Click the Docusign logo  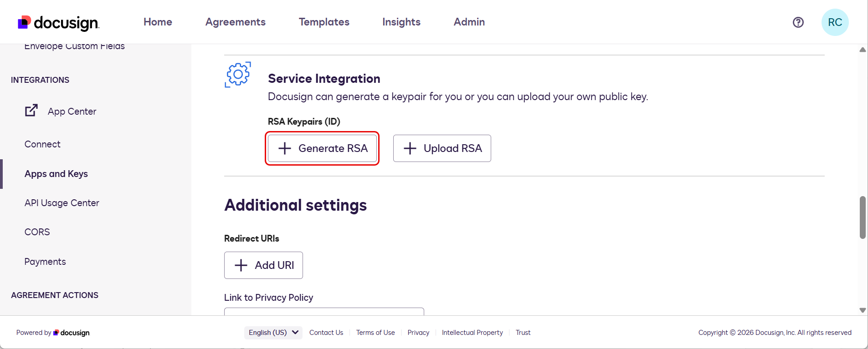(x=58, y=22)
